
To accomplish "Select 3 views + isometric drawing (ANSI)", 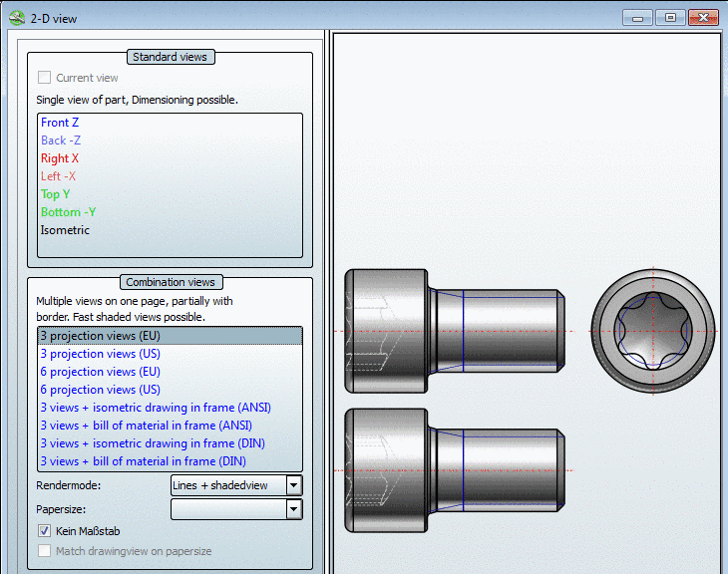I will tap(156, 408).
